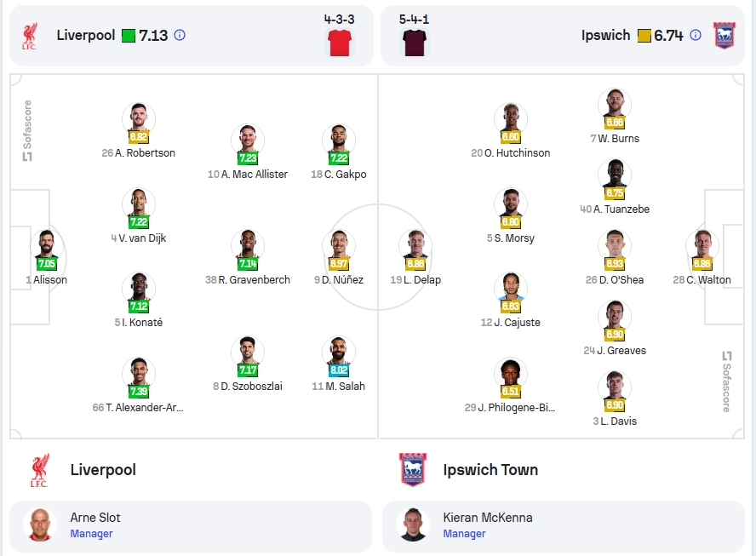The height and width of the screenshot is (556, 756).
Task: Click the Liverpool team name heading link
Action: (103, 470)
